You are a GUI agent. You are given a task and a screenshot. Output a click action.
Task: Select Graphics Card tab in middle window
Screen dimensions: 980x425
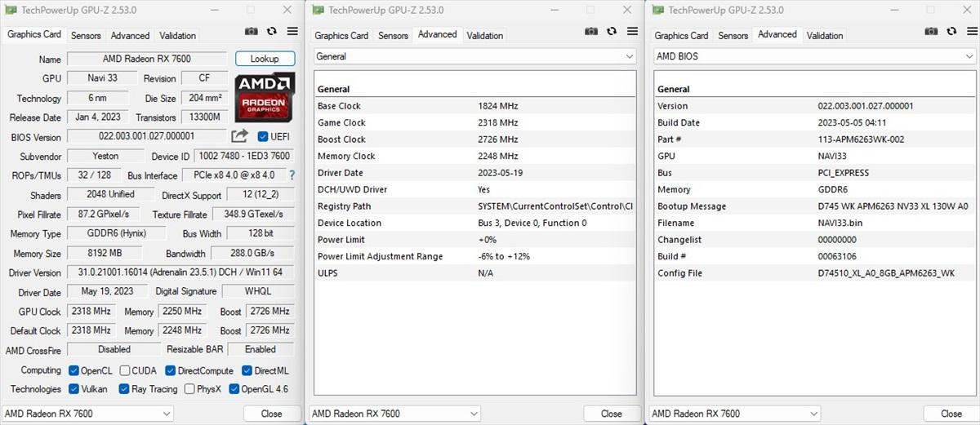click(341, 36)
